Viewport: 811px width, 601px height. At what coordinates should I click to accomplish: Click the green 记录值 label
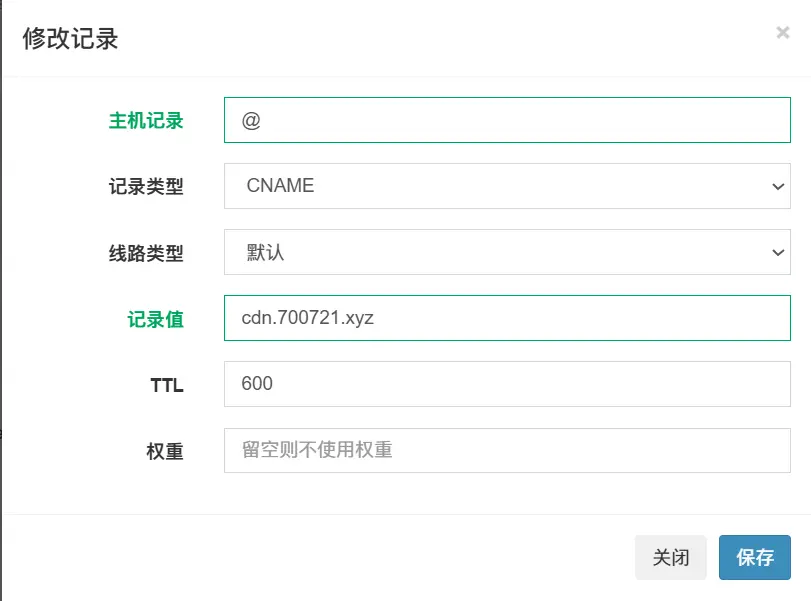point(155,319)
